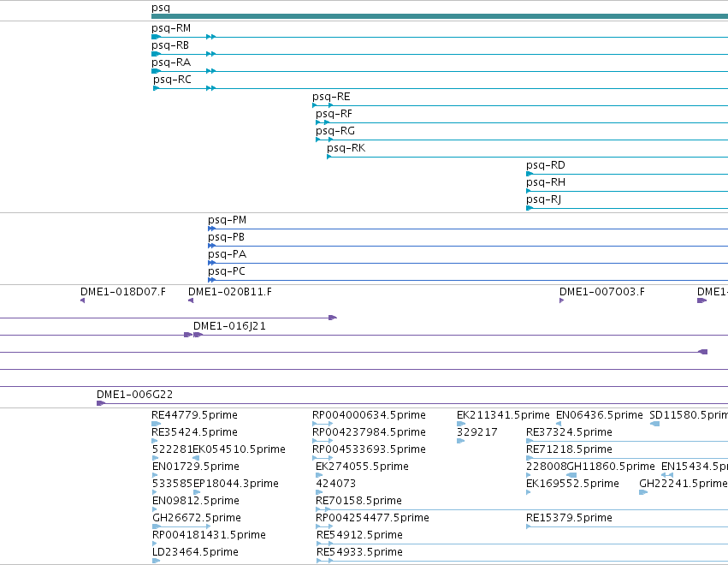
Task: Select transcript psq-RC label
Action: pos(172,80)
